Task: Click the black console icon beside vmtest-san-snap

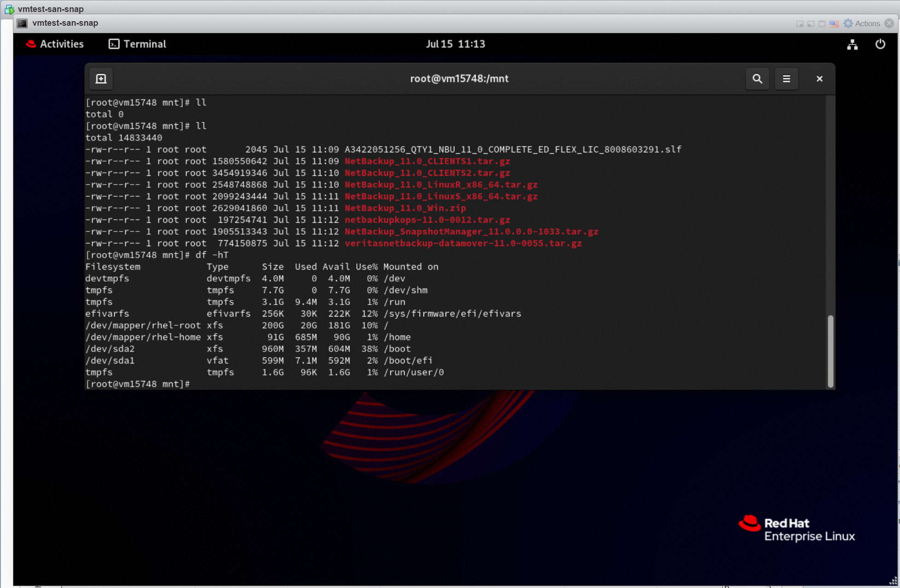Action: pos(22,23)
